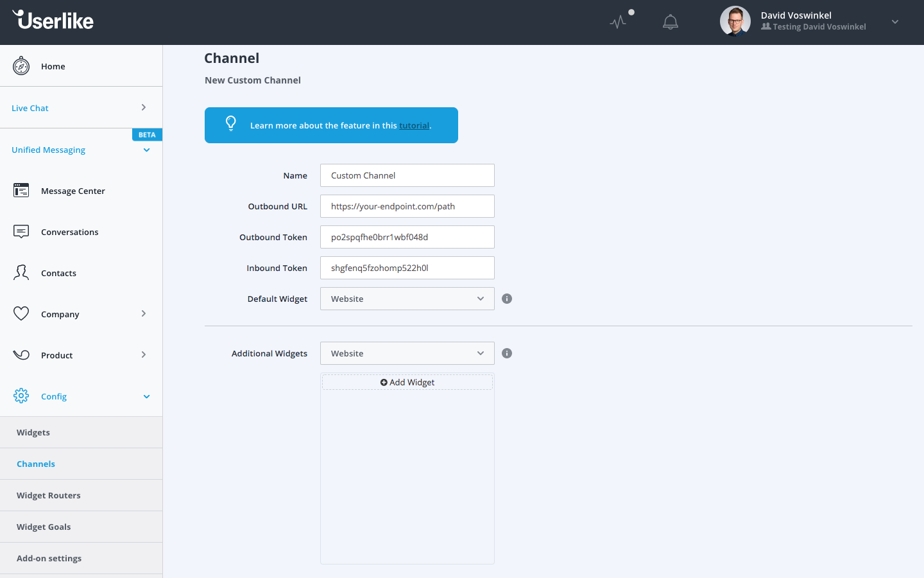Click the Inbound Token field label
Image resolution: width=924 pixels, height=578 pixels.
(x=277, y=268)
